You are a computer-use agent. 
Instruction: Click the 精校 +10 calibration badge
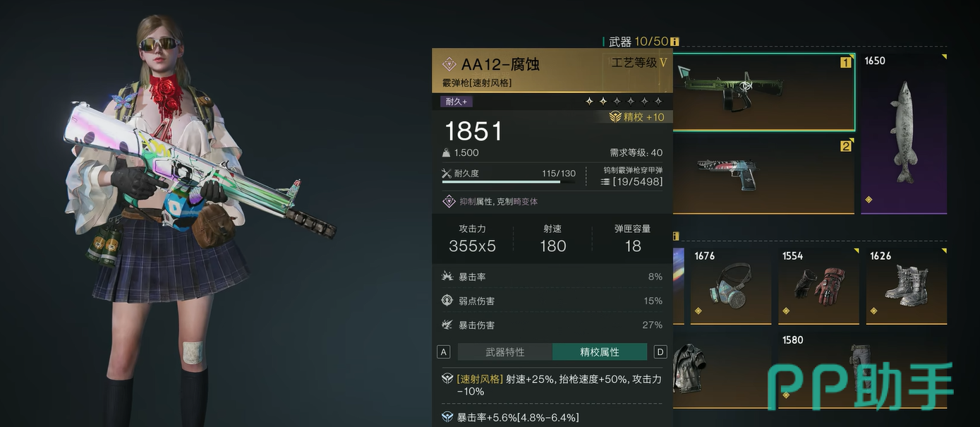(637, 117)
